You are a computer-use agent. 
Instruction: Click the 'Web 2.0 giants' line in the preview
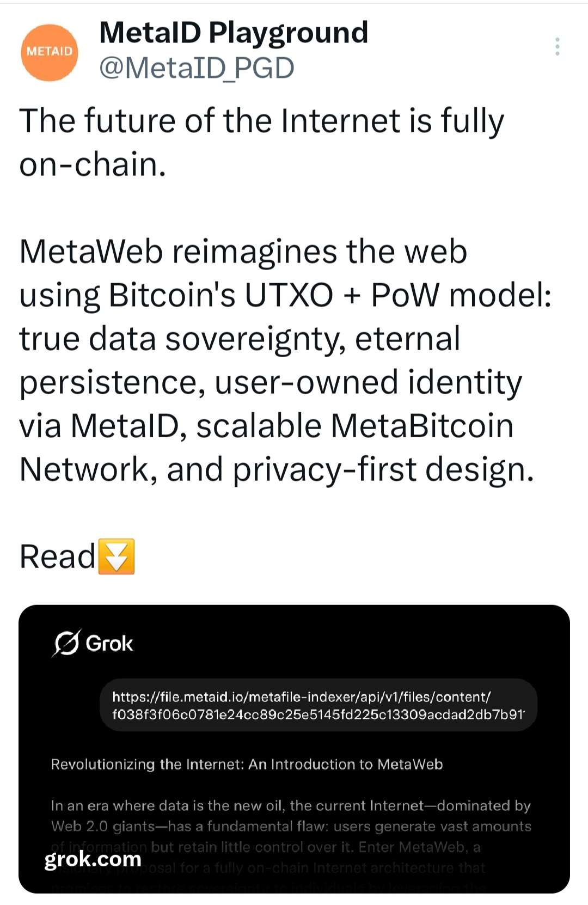point(291,826)
